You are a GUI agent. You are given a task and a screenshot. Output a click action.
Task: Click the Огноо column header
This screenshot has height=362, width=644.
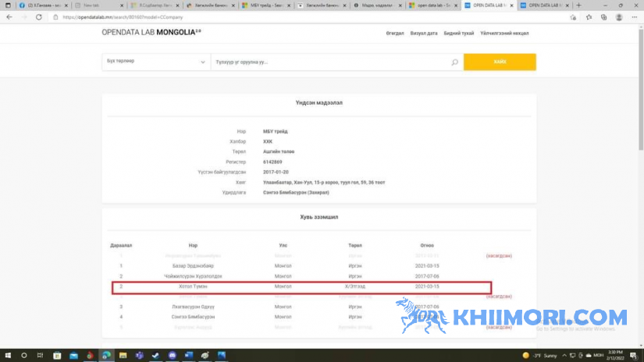[x=427, y=246]
